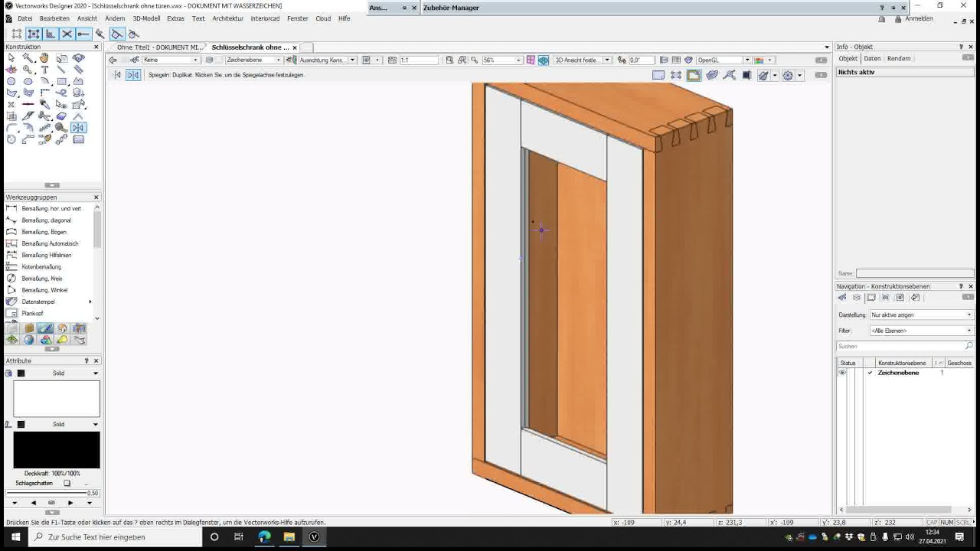
Task: Click the black pen color swatch
Action: pyautogui.click(x=57, y=449)
